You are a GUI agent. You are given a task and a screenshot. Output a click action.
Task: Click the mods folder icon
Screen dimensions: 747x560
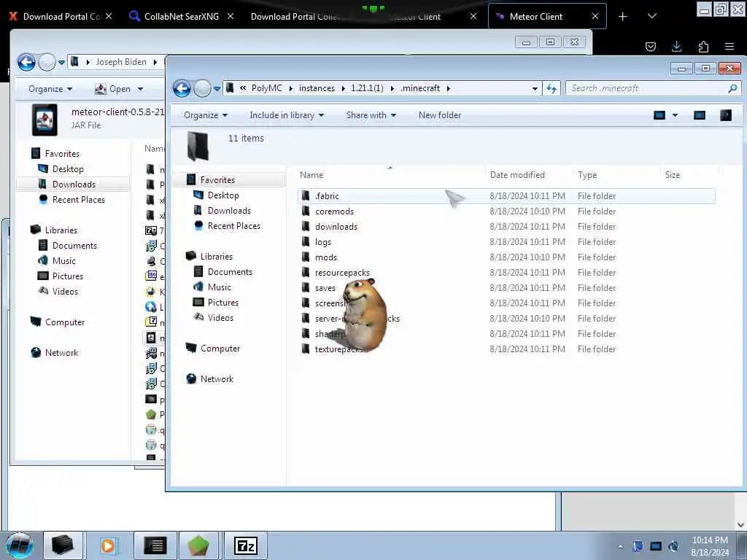click(306, 257)
